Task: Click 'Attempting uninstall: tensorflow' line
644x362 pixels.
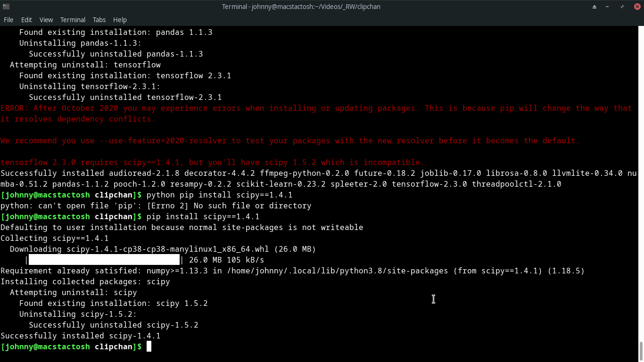Action: 85,65
